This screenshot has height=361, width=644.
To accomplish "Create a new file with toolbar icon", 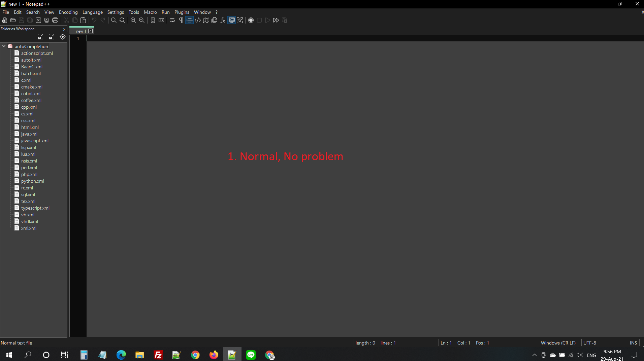I will 5,20.
